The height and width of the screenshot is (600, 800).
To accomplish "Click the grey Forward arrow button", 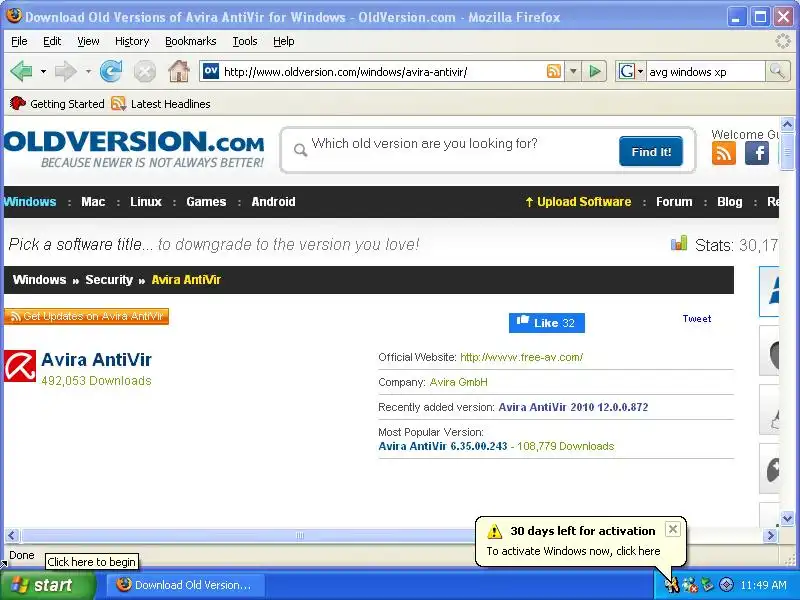I will coord(65,71).
